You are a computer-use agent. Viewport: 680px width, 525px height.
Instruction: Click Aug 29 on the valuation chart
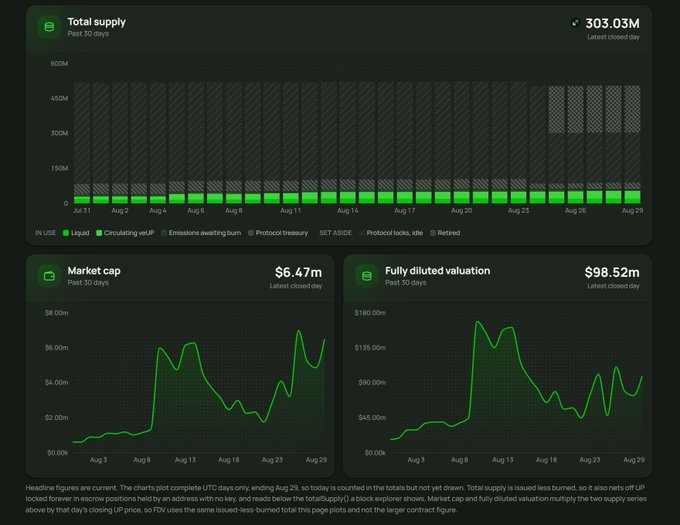[634, 460]
